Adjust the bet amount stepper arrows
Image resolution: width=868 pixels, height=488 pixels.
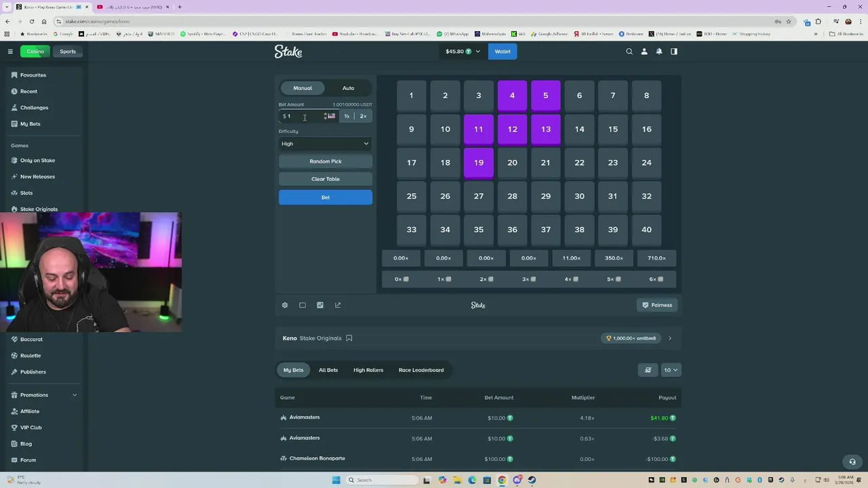click(x=325, y=117)
